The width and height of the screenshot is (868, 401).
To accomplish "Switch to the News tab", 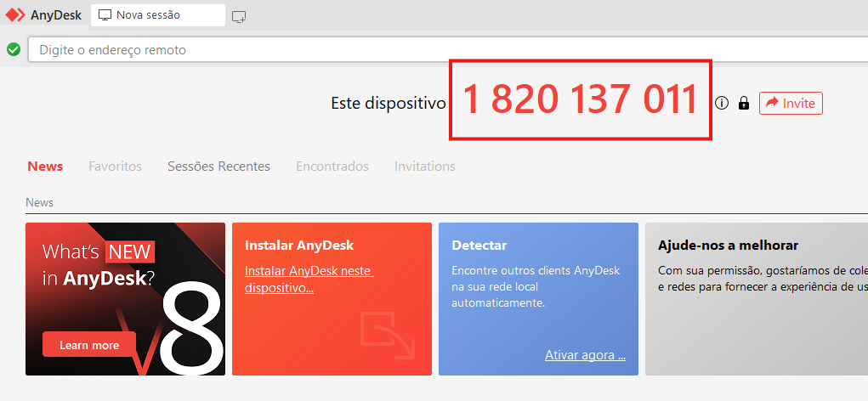I will pos(45,167).
